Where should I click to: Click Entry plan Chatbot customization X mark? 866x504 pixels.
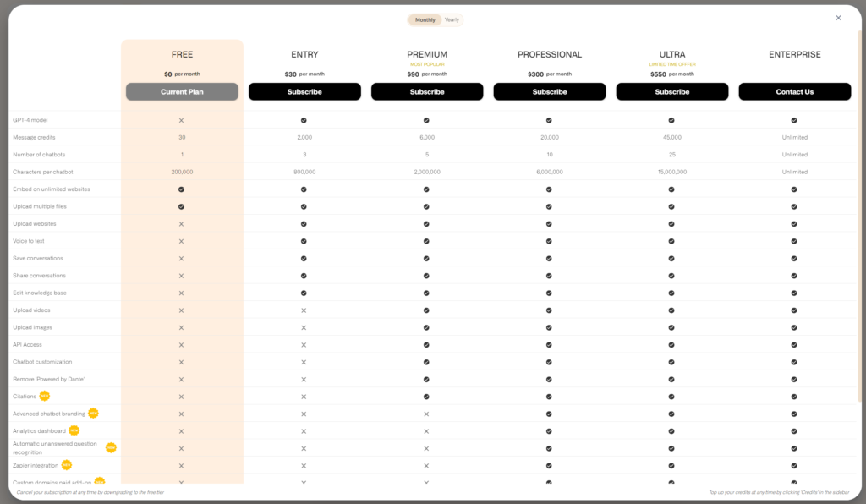(x=304, y=362)
